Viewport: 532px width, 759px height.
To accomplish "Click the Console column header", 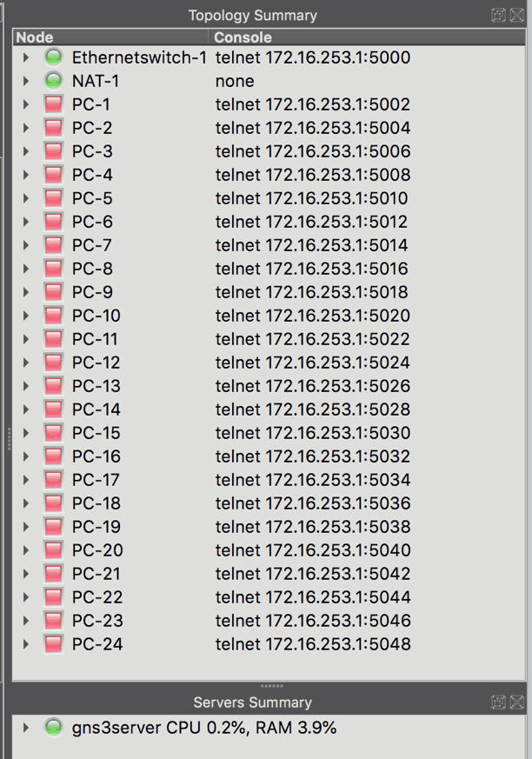I will [x=368, y=37].
